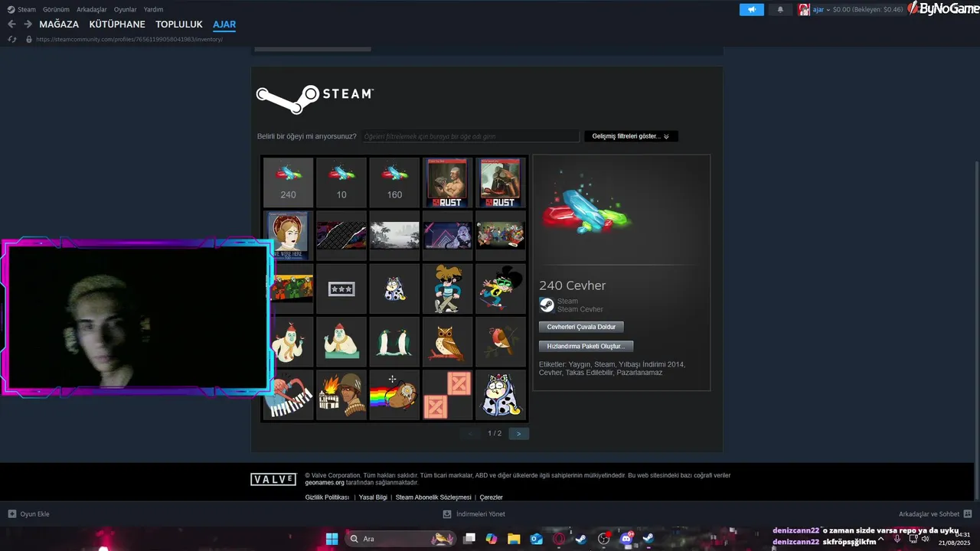
Task: Open the Steam menu
Action: pyautogui.click(x=21, y=9)
